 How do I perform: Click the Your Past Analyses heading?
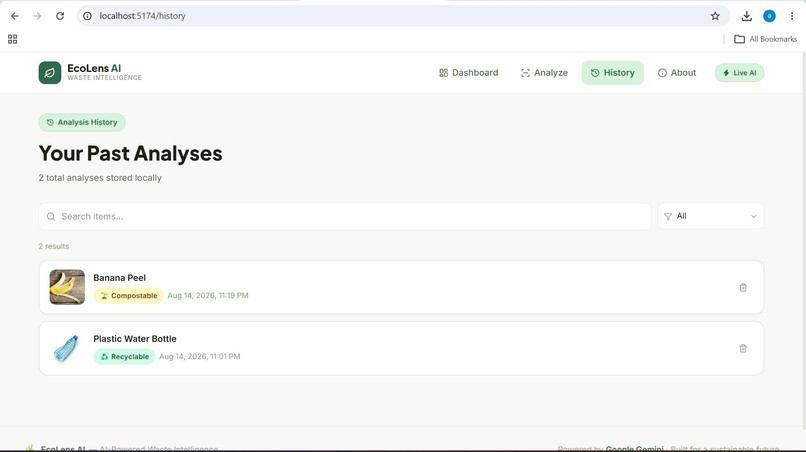tap(131, 153)
